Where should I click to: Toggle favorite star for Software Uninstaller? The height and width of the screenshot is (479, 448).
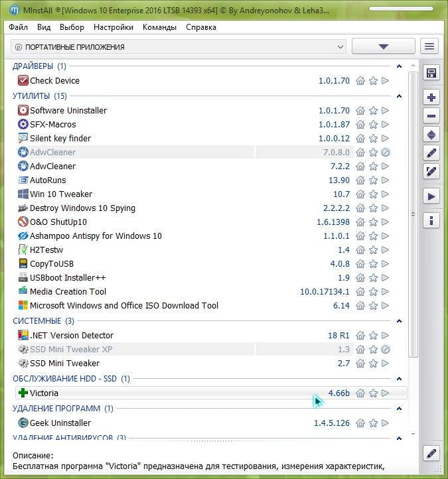pyautogui.click(x=373, y=111)
